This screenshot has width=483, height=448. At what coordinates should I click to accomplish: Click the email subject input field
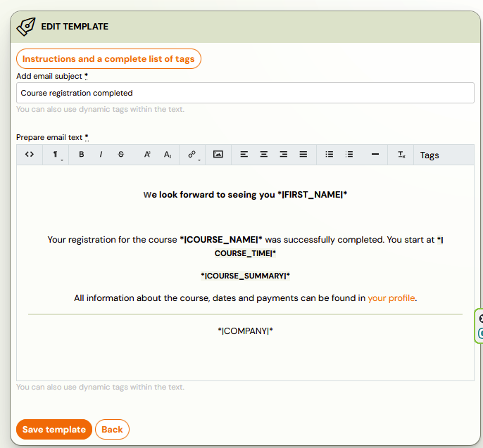[x=245, y=93]
